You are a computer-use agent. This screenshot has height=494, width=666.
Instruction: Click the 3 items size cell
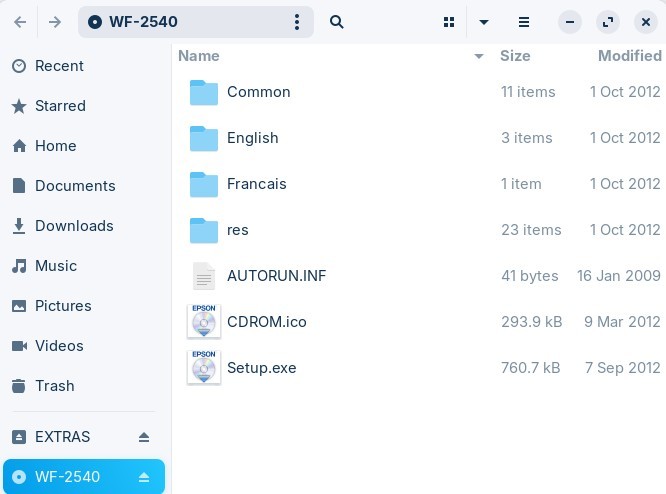click(526, 138)
